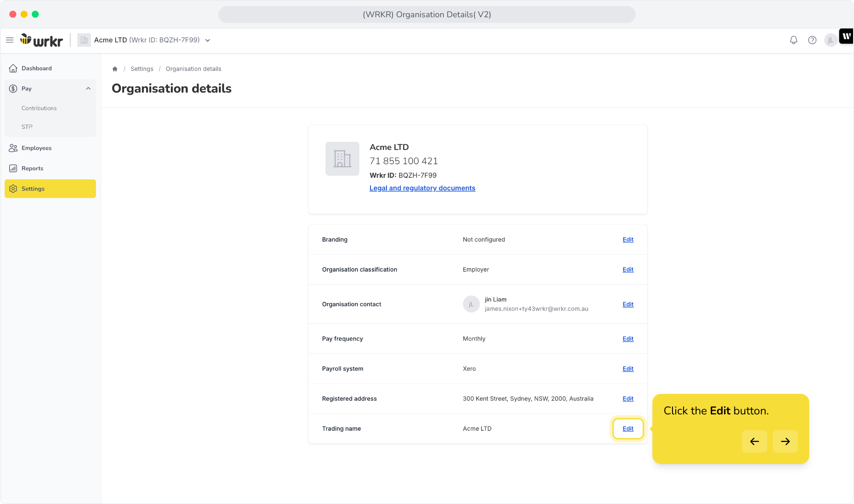Screen dimensions: 854x504
Task: Edit the Branding setting
Action: pyautogui.click(x=628, y=239)
